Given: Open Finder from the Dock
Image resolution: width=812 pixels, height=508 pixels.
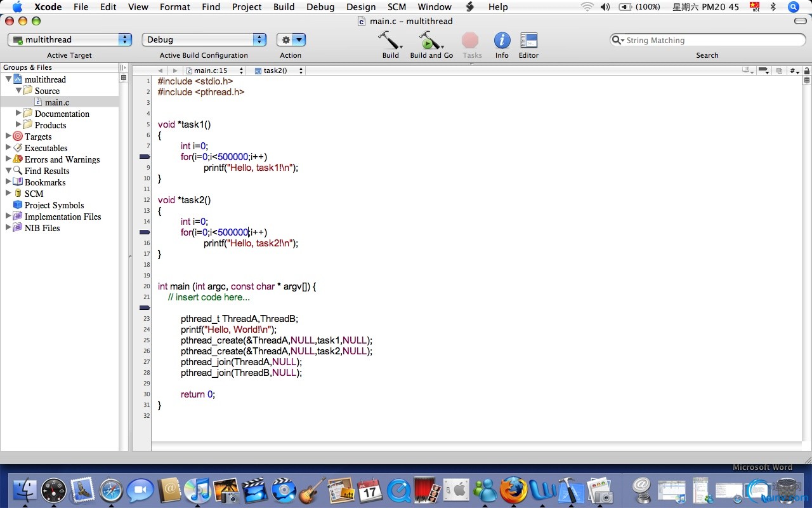Looking at the screenshot, I should tap(25, 490).
